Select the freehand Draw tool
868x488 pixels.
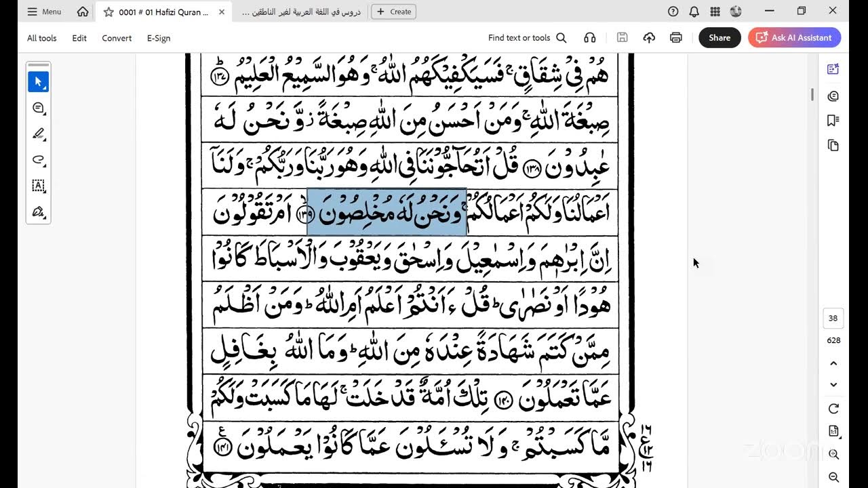tap(38, 160)
